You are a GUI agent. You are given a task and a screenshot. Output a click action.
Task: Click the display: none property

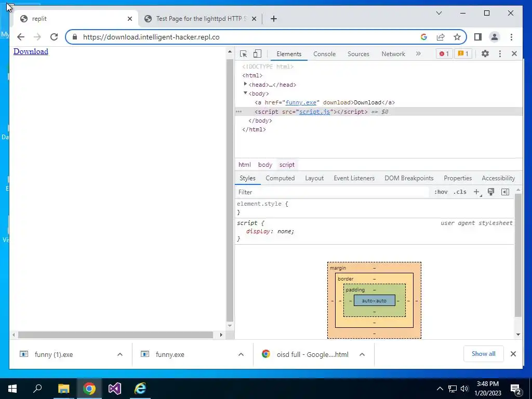270,231
